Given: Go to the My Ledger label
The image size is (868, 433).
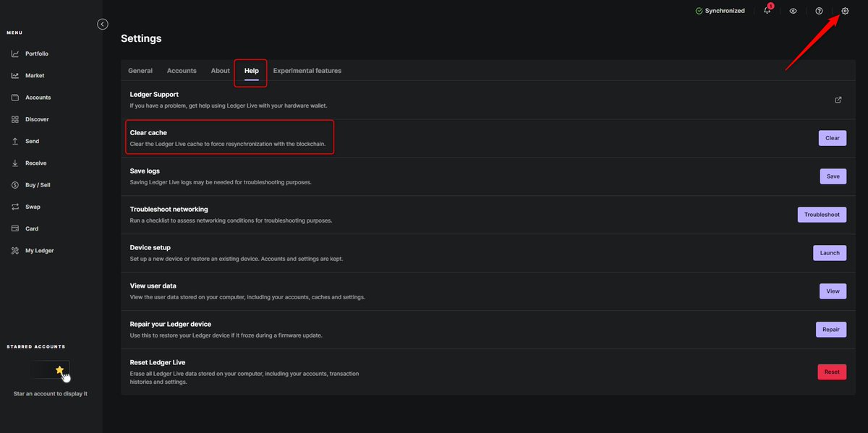Looking at the screenshot, I should tap(40, 251).
